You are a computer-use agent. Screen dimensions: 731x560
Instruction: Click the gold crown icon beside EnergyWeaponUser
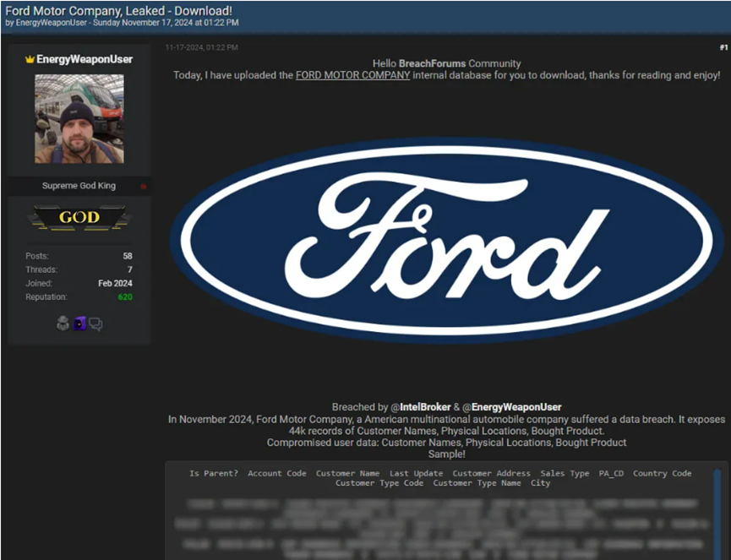pos(30,59)
